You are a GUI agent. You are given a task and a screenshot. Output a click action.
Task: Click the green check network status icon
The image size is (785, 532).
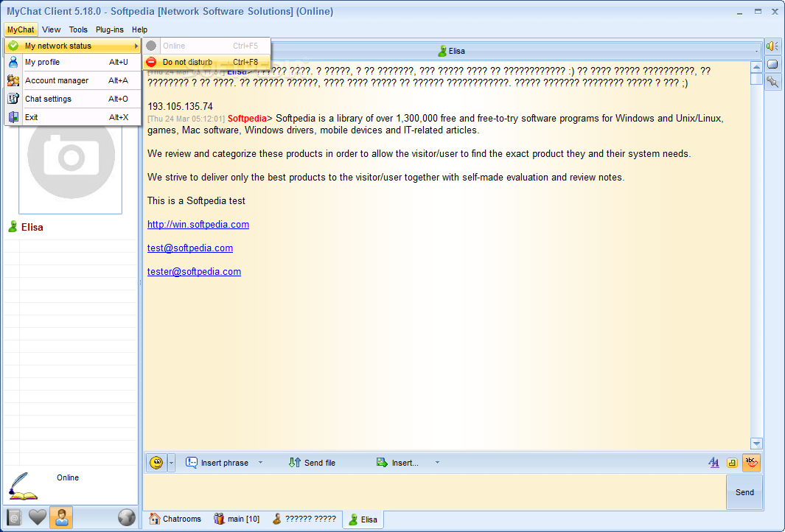(13, 46)
